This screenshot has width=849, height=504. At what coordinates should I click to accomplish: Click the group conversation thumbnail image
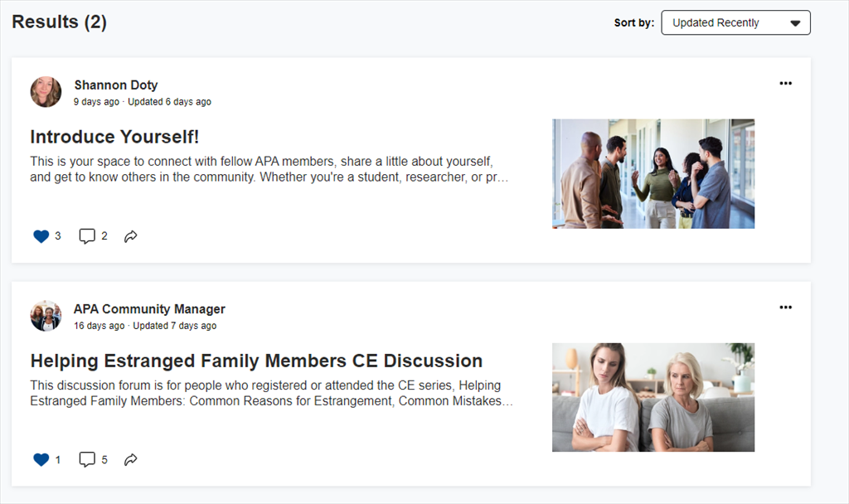pos(653,174)
